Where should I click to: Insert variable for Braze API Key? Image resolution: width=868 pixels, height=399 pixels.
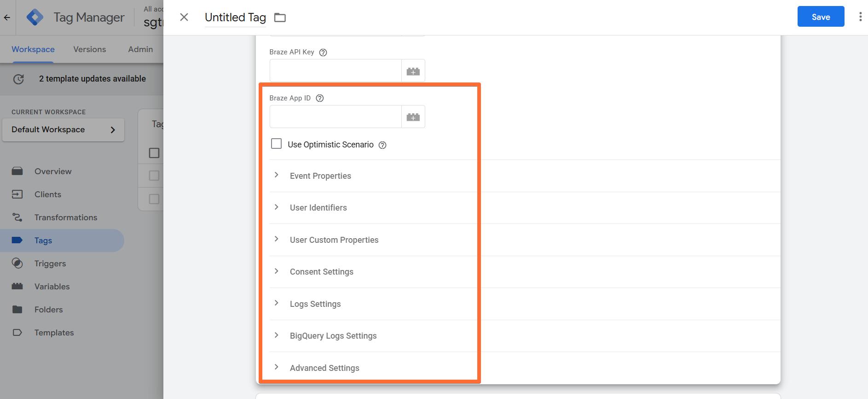tap(413, 70)
